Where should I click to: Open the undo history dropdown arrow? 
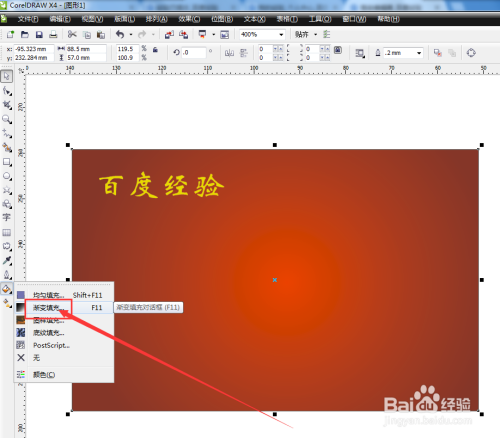click(x=131, y=34)
